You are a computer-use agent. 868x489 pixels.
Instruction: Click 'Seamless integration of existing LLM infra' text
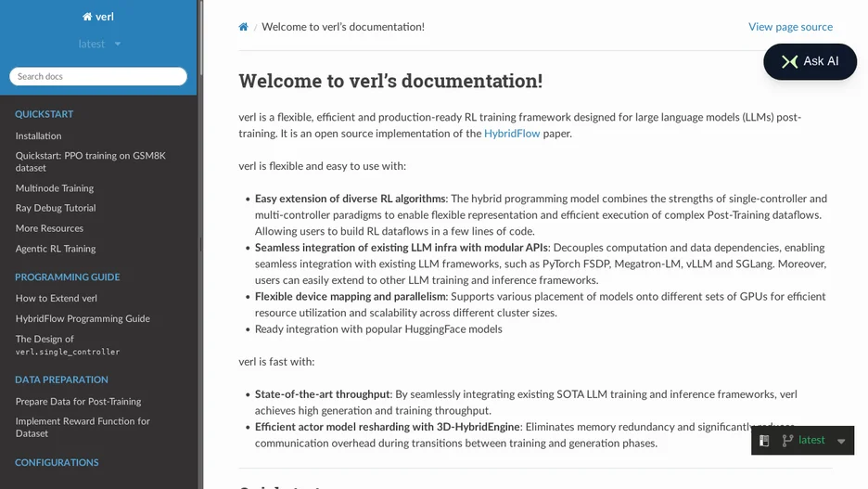pos(358,248)
